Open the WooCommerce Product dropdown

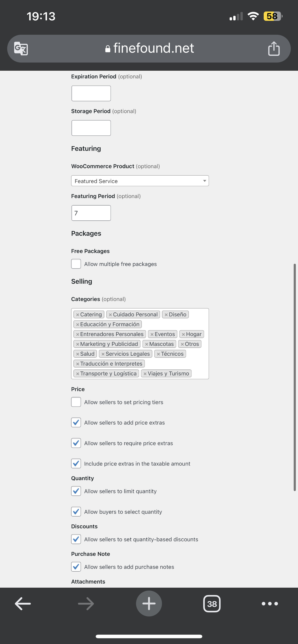pyautogui.click(x=140, y=181)
